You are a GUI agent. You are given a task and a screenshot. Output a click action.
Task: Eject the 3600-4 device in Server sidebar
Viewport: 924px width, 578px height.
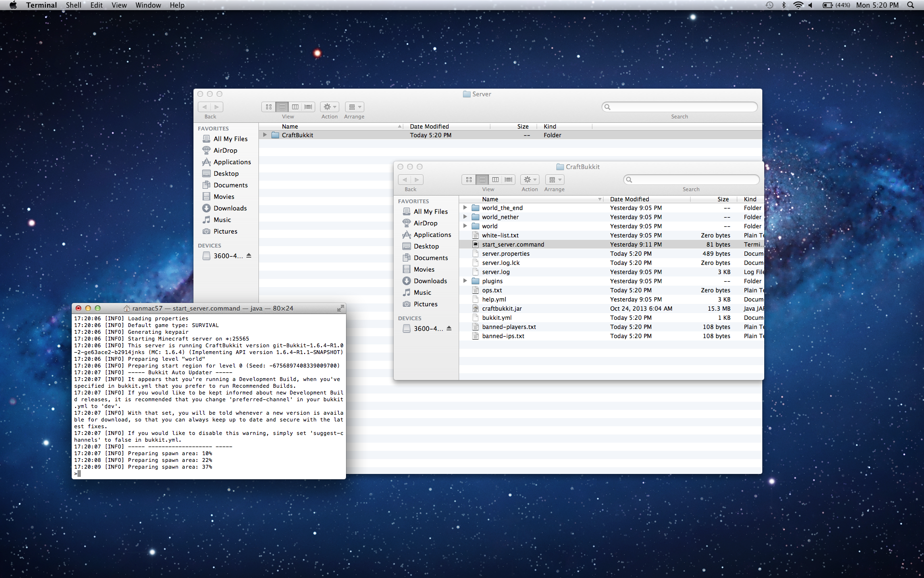(249, 256)
